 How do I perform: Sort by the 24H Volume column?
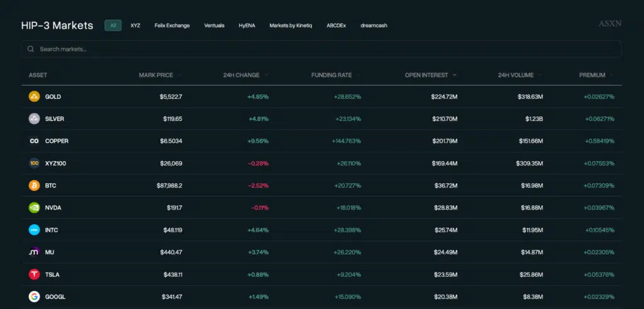[x=516, y=75]
